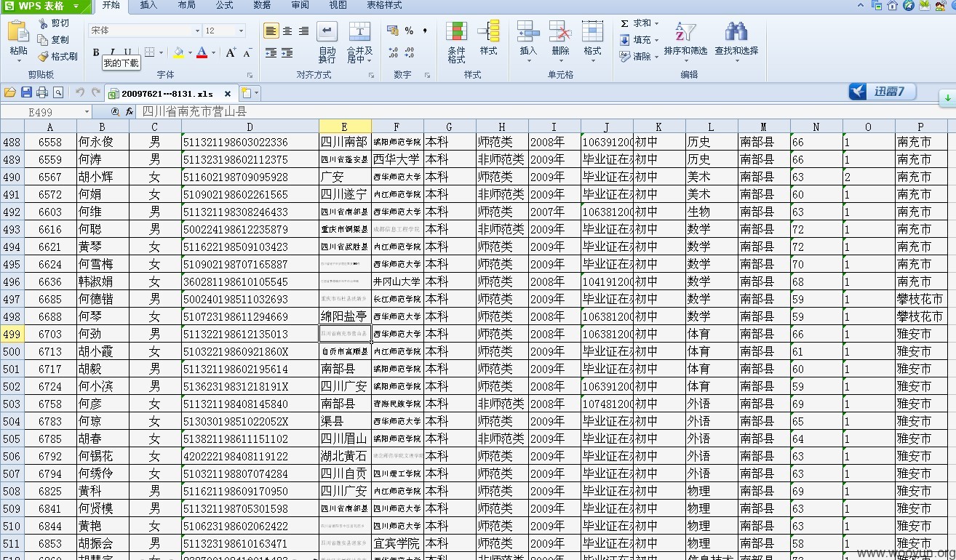956x560 pixels.
Task: Expand the E499 name box dropdown
Action: [x=87, y=112]
